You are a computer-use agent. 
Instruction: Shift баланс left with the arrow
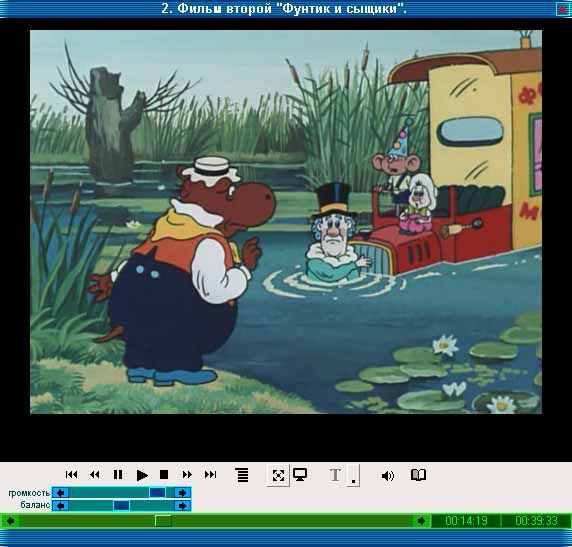pos(61,506)
